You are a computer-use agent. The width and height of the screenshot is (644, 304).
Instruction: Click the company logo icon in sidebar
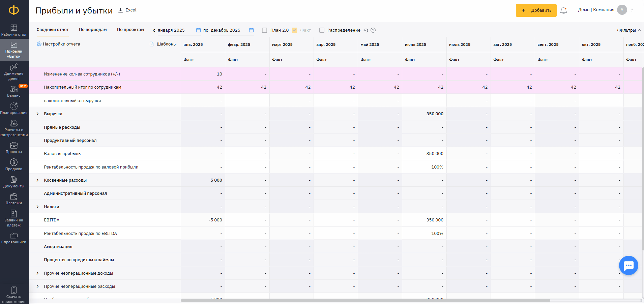pyautogui.click(x=14, y=10)
